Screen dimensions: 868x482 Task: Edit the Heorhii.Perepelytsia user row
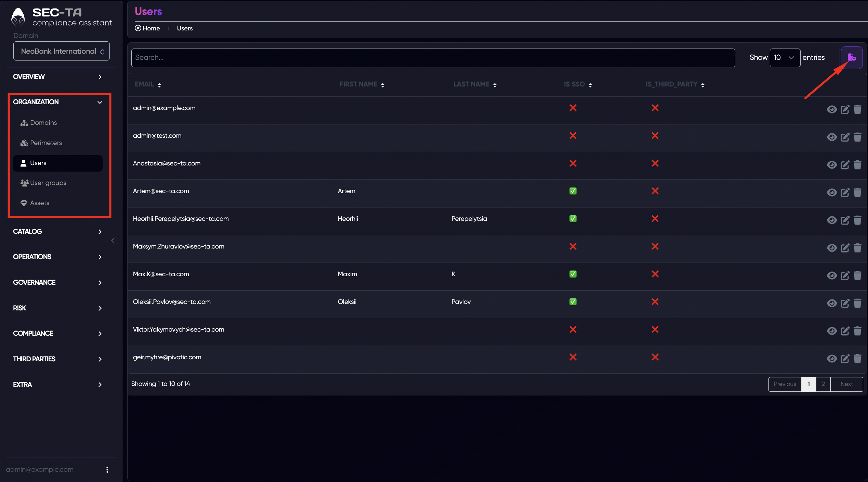845,220
